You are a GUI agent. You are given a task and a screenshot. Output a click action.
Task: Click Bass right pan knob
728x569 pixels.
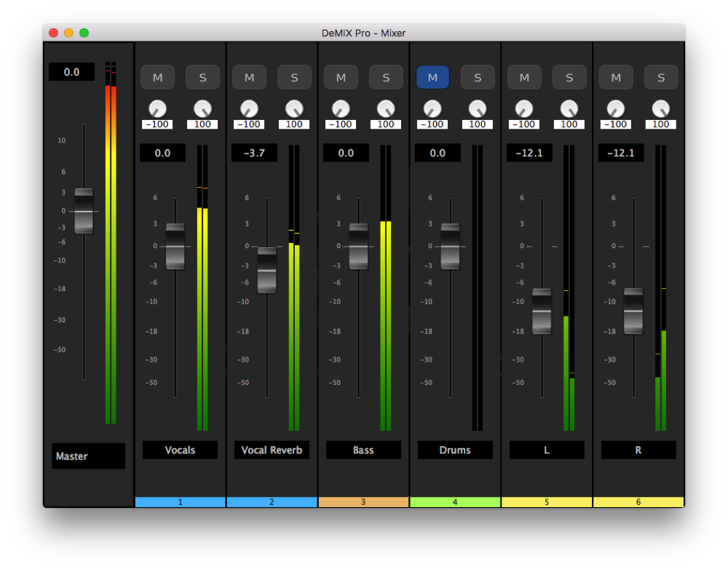coord(386,108)
